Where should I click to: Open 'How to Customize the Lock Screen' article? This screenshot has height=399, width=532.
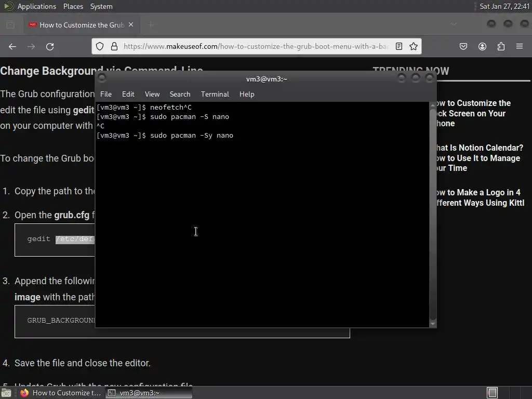tap(474, 113)
